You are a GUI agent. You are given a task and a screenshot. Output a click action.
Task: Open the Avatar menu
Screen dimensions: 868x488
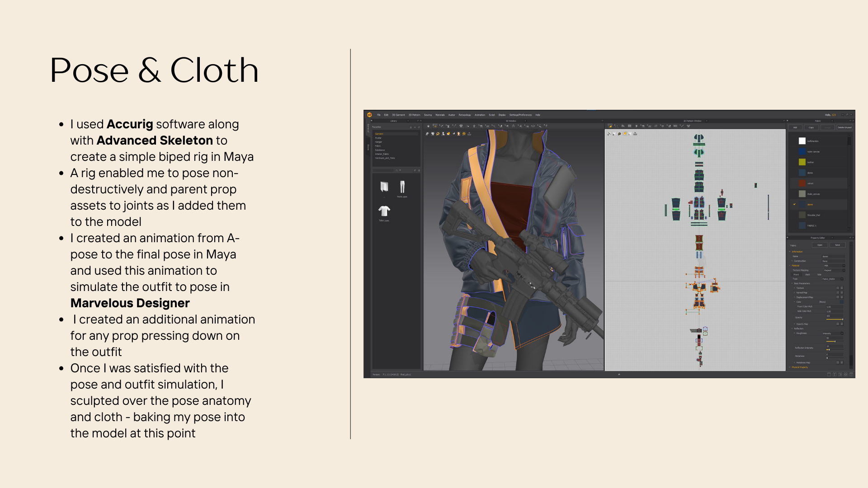coord(451,115)
